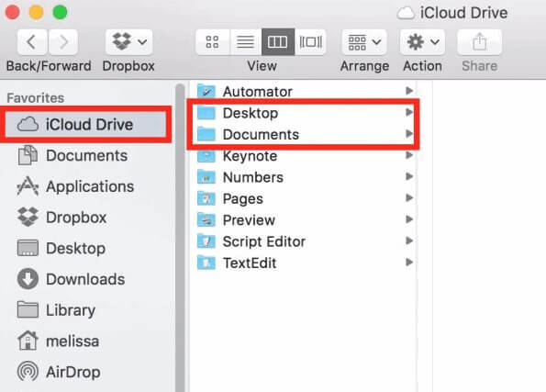Open Documents in the sidebar

tap(86, 155)
